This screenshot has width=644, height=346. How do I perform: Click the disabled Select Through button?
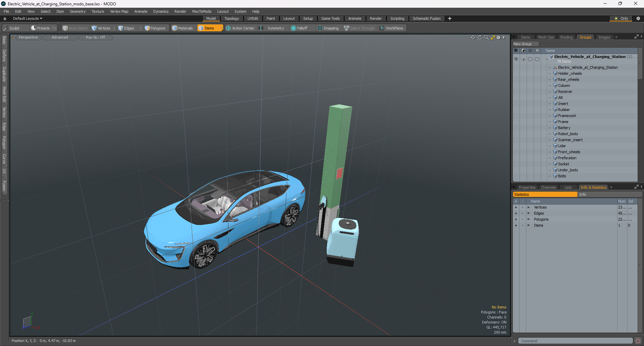(359, 28)
